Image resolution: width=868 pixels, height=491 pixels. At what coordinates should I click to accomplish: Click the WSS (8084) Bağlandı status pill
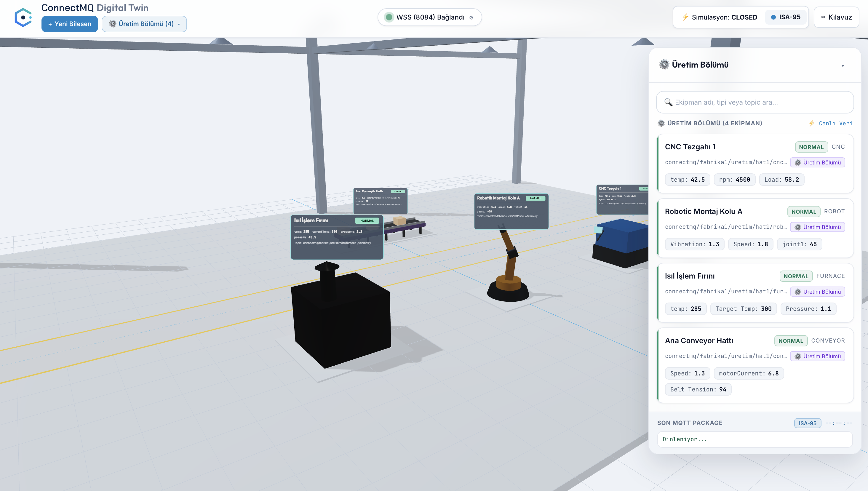pyautogui.click(x=429, y=17)
